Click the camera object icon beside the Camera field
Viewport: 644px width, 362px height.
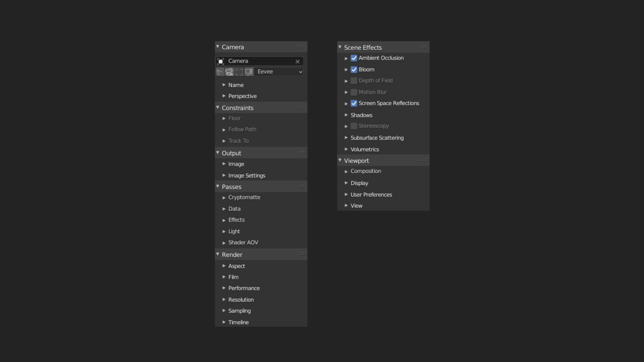coord(220,62)
